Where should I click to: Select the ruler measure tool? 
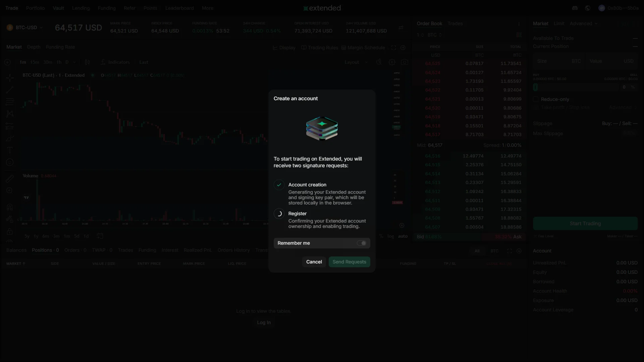(10, 179)
